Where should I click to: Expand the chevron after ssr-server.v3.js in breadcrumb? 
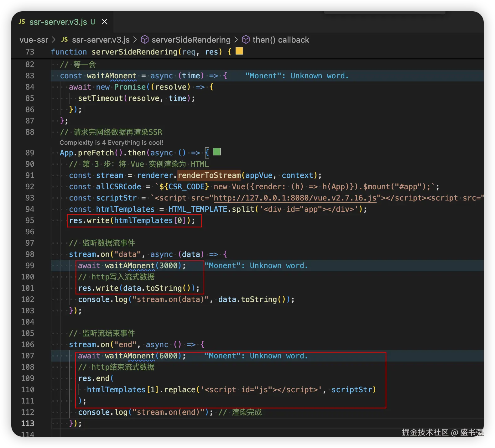135,40
